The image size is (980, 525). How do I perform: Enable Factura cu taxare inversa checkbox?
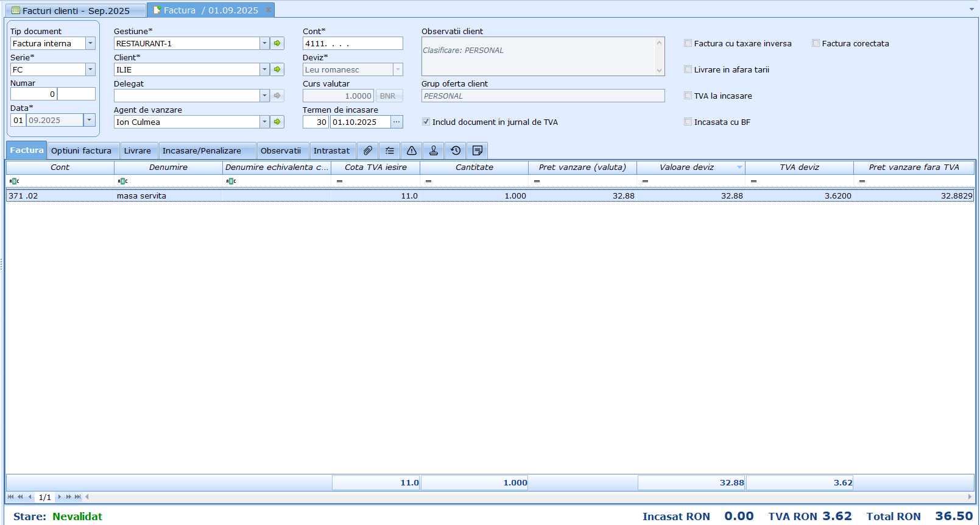[688, 43]
